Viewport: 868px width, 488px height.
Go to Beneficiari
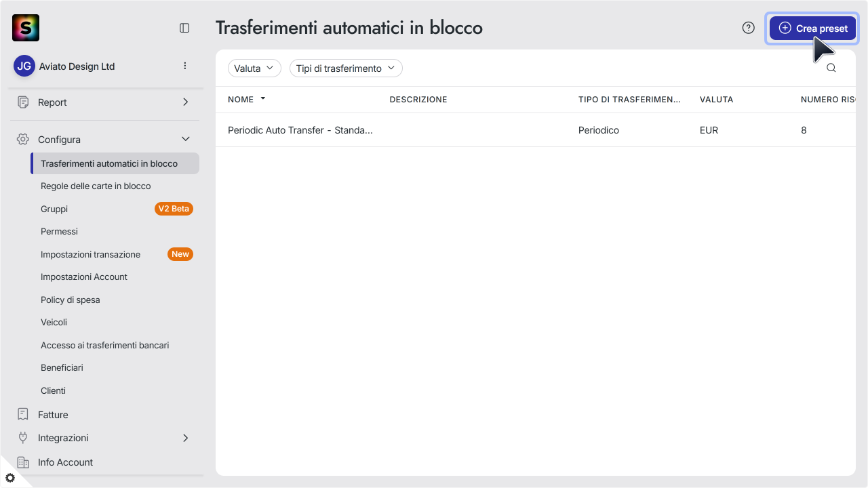coord(62,367)
